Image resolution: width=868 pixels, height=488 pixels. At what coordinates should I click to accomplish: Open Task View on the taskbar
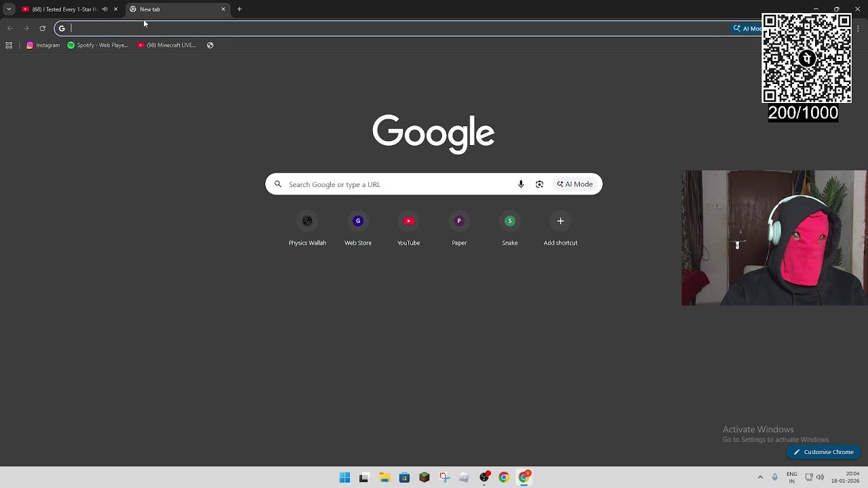point(364,478)
